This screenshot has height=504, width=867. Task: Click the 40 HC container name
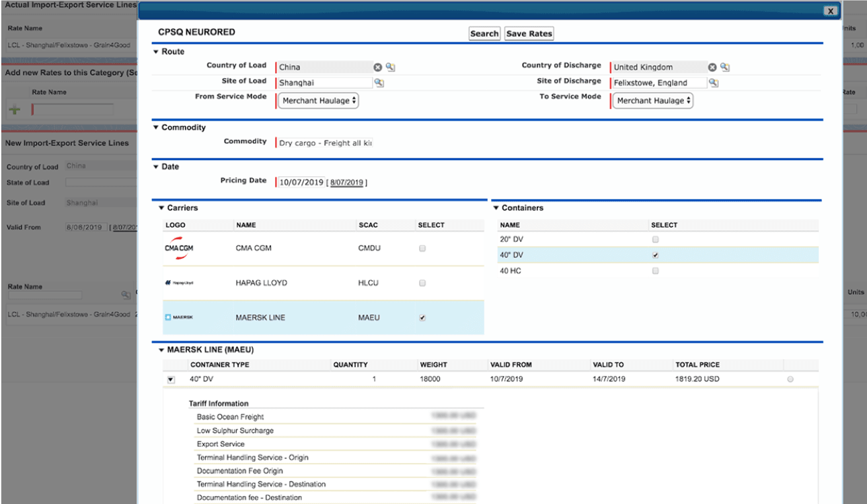[511, 271]
